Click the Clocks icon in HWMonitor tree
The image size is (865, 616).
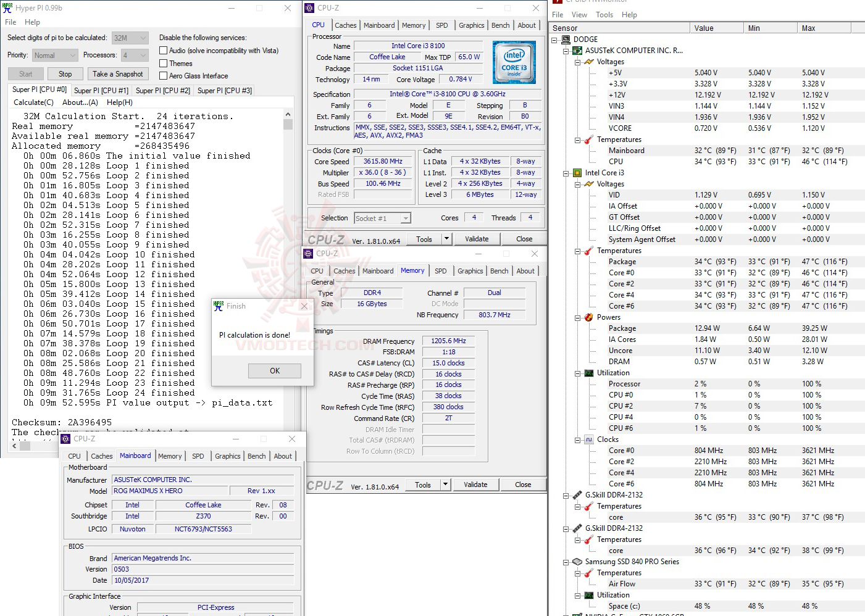tap(589, 439)
